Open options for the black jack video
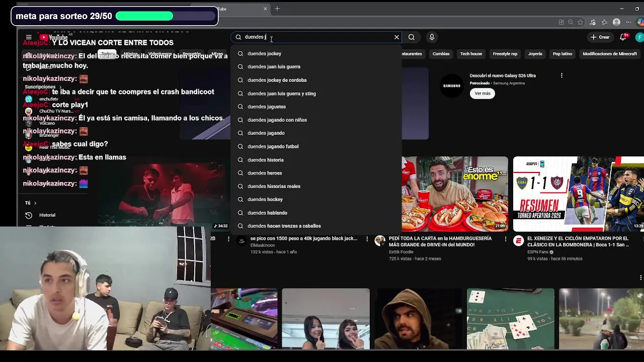 pos(367,239)
